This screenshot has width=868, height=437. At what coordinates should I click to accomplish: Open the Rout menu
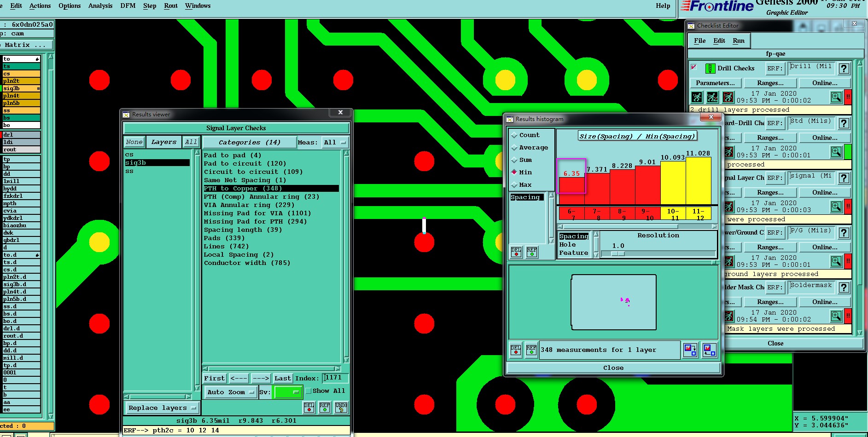(171, 6)
